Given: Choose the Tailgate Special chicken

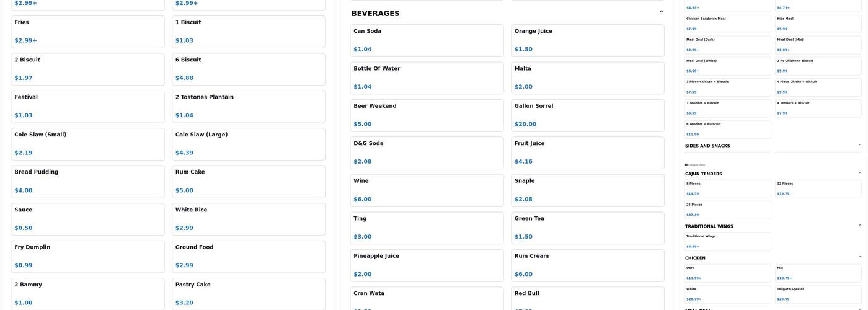Looking at the screenshot, I should point(818,294).
